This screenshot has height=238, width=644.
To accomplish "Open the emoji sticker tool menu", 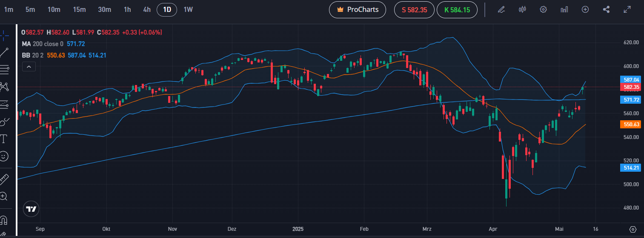I will click(x=4, y=156).
